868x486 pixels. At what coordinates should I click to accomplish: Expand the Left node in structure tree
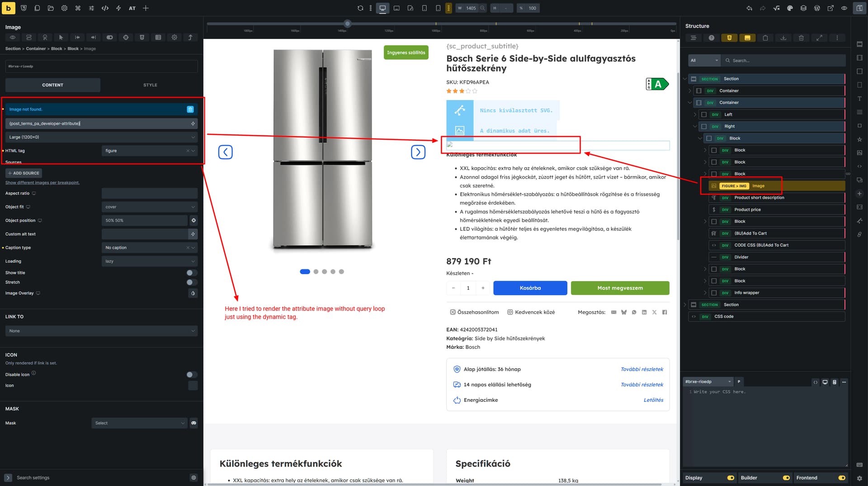pyautogui.click(x=695, y=114)
